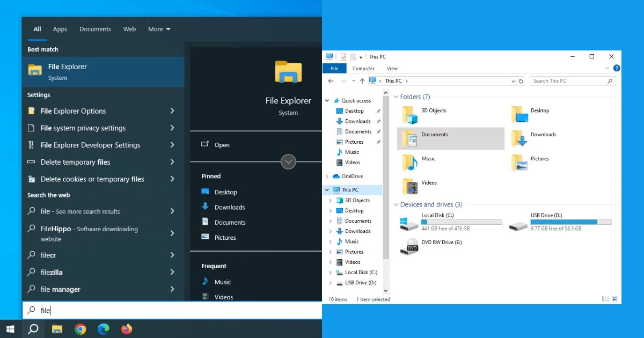644x338 pixels.
Task: Open the Windows Start button
Action: tap(10, 329)
